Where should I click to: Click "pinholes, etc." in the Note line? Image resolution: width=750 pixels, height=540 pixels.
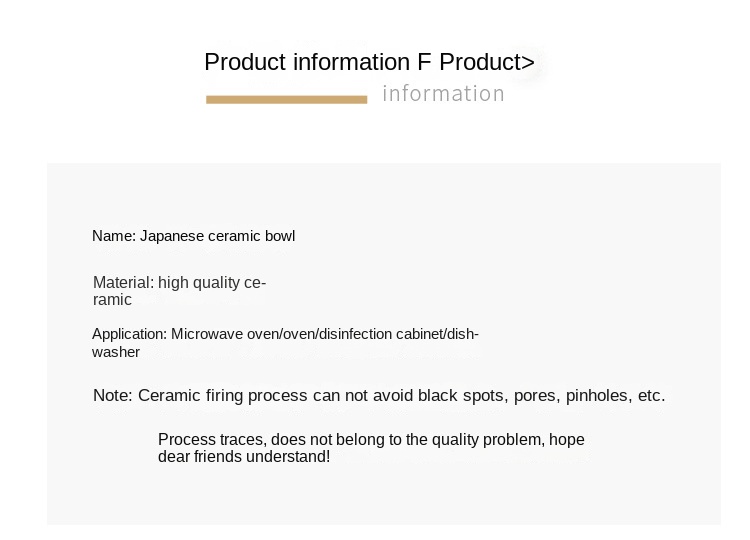615,396
